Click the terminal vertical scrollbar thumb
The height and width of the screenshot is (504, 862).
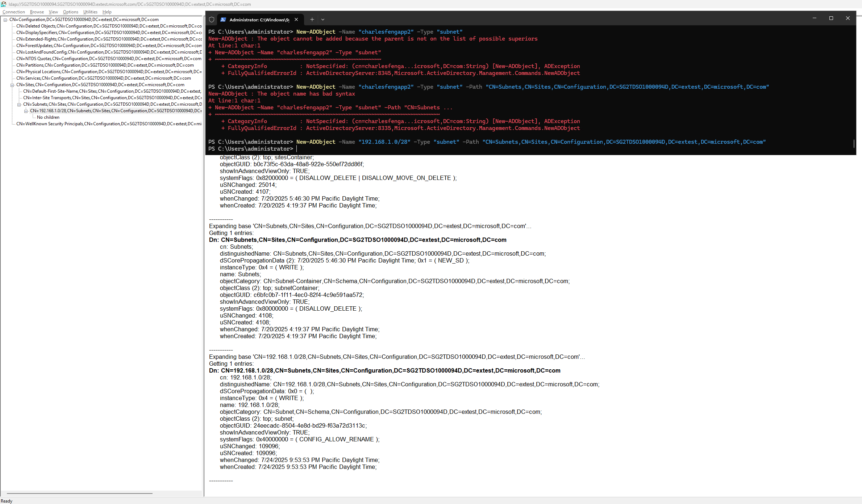(x=854, y=144)
